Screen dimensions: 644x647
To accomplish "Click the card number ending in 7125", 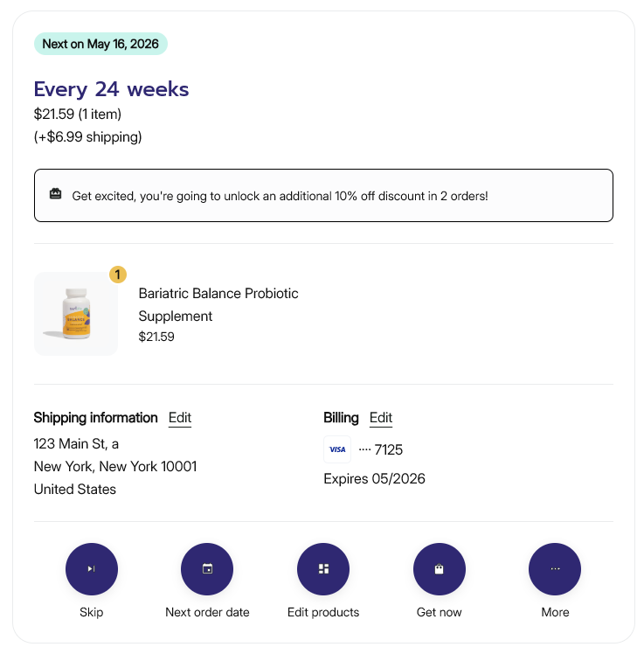I will [x=381, y=449].
